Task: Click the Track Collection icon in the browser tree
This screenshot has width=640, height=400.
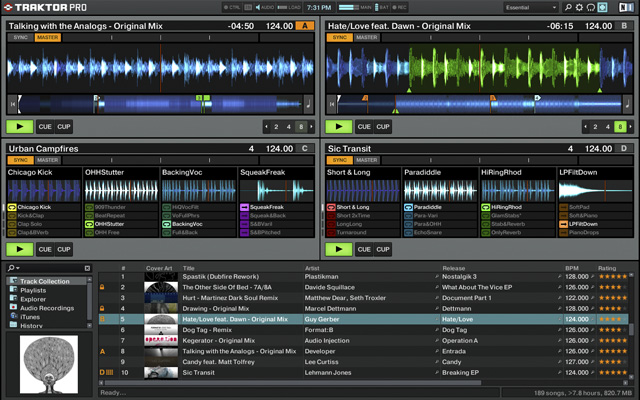Action: coord(13,281)
